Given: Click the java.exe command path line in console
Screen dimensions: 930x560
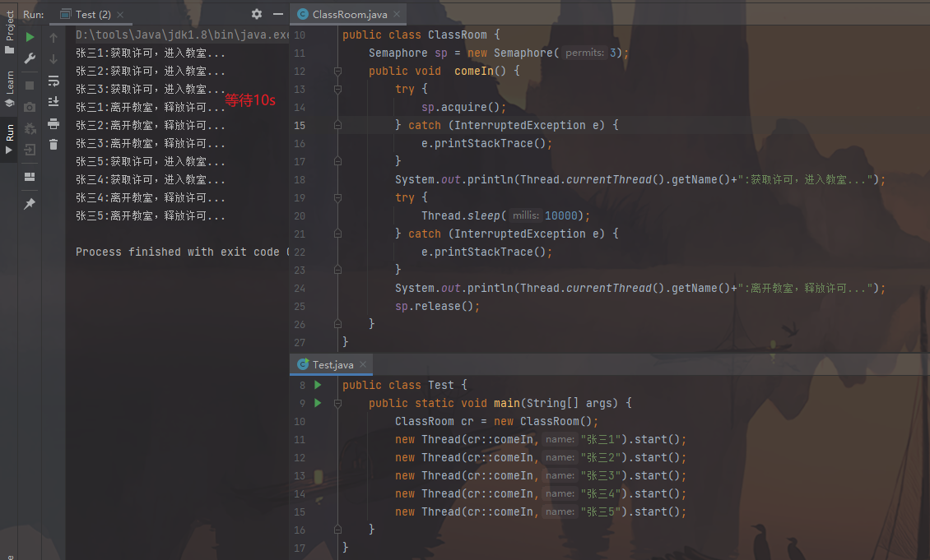Looking at the screenshot, I should pos(181,35).
